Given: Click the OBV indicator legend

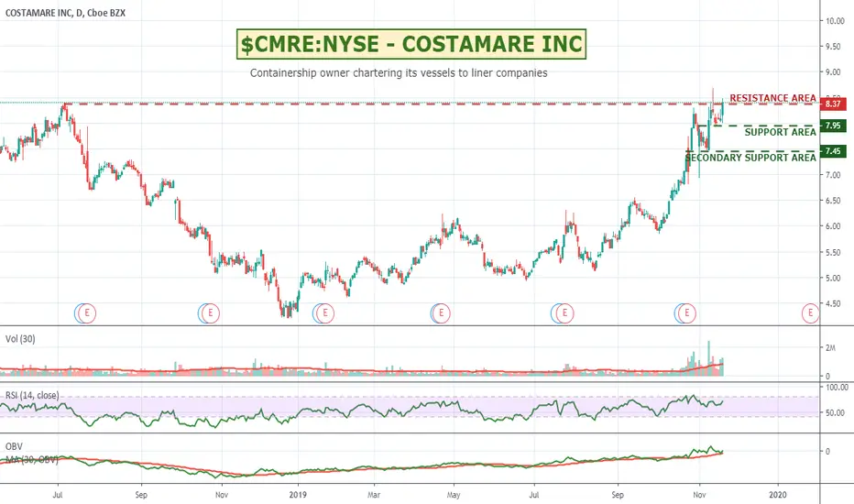Looking at the screenshot, I should [x=14, y=447].
